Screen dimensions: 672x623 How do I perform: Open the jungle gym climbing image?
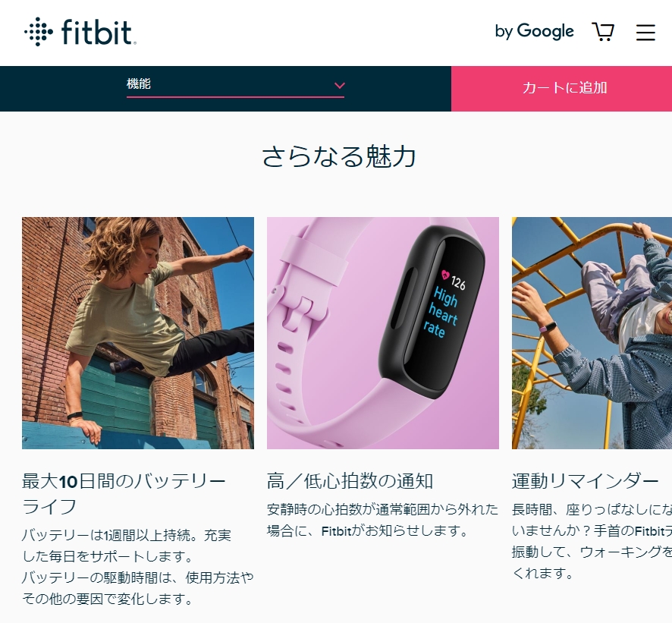(x=592, y=332)
